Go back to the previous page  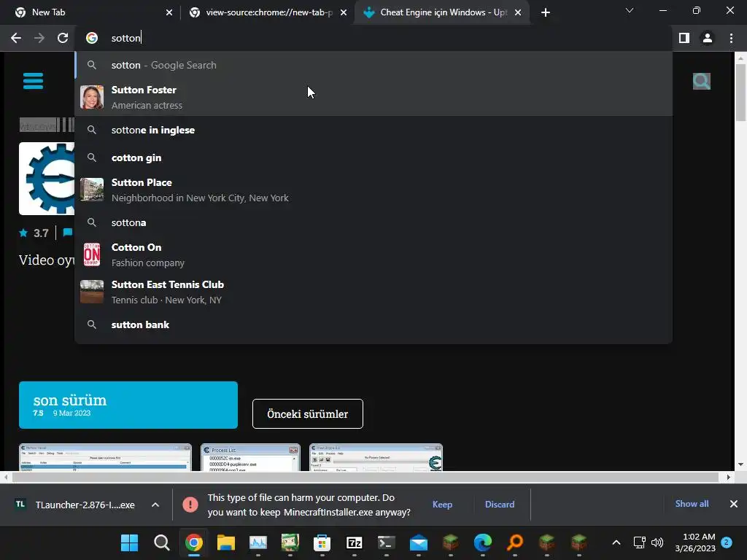click(16, 38)
